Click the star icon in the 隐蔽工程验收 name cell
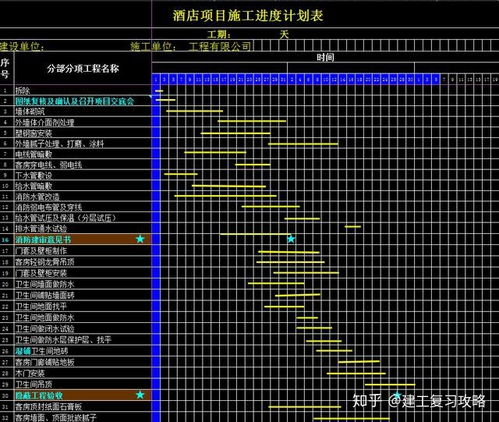The height and width of the screenshot is (422, 499). point(140,395)
